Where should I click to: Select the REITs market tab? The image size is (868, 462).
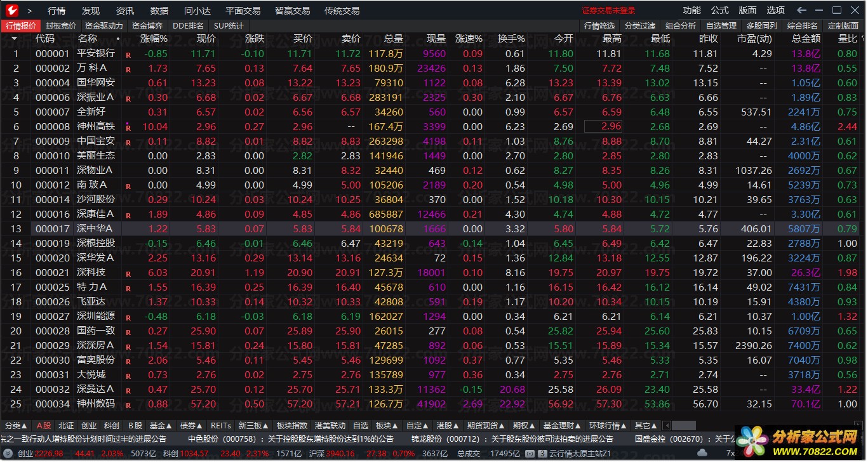click(221, 425)
